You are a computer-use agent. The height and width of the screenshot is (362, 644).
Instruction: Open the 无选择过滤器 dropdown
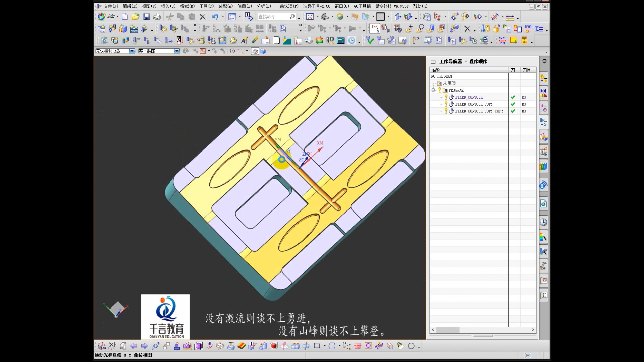coord(132,51)
